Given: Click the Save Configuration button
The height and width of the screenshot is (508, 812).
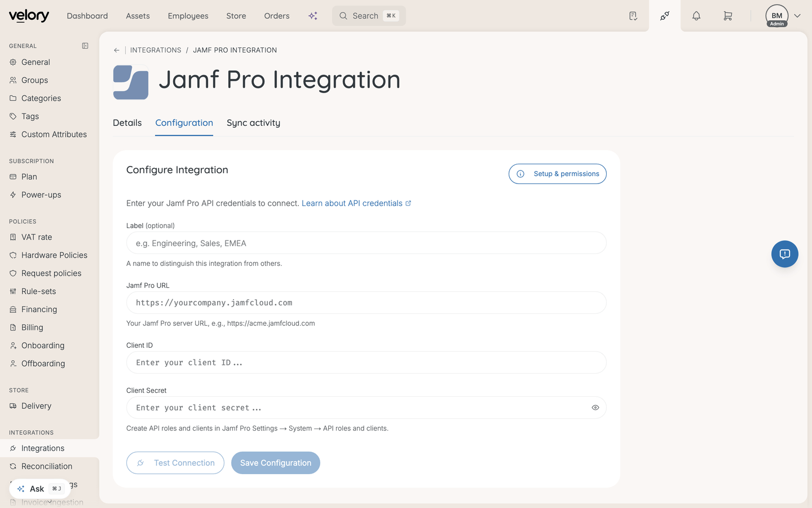Looking at the screenshot, I should pos(276,463).
